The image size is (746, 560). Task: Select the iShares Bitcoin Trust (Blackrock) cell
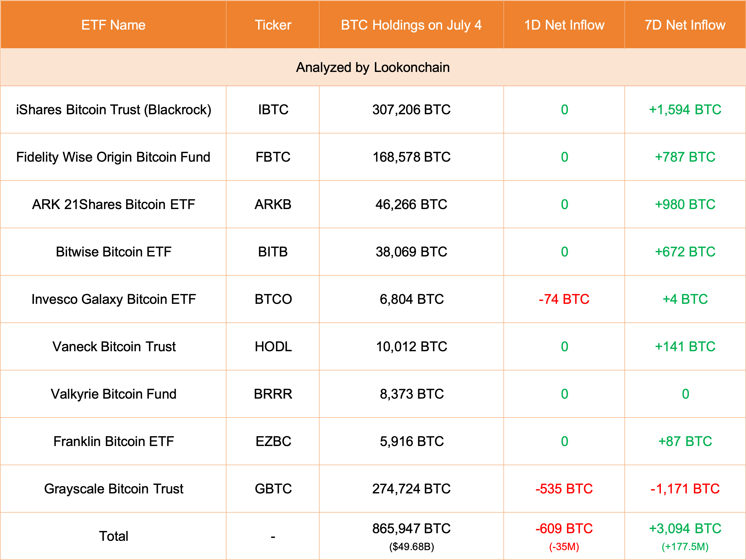coord(114,110)
